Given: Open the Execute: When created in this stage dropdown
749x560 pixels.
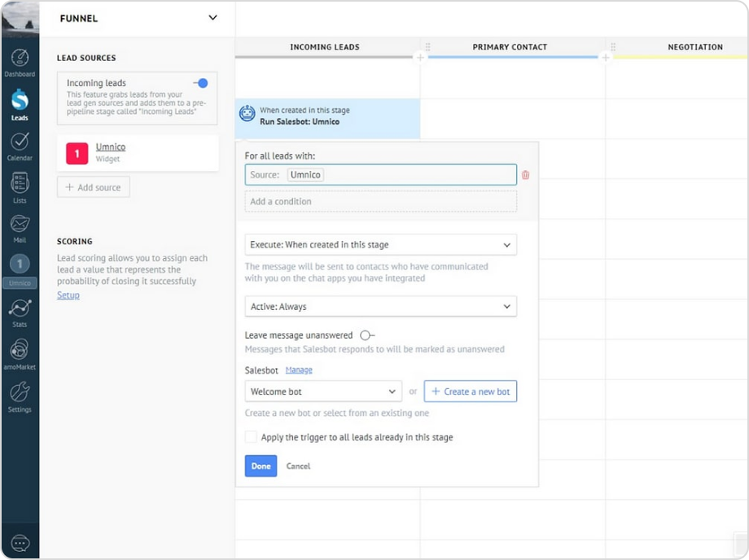Looking at the screenshot, I should click(x=380, y=244).
